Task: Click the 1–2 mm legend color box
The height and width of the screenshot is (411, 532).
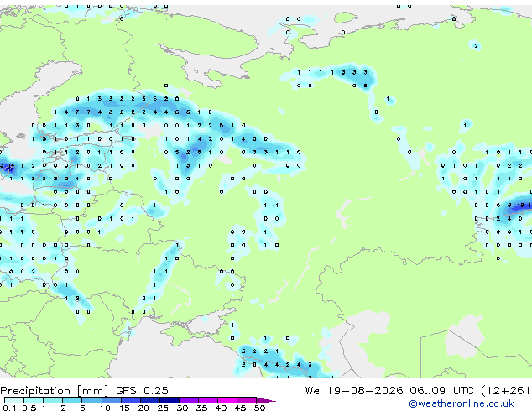Action: click(x=53, y=400)
